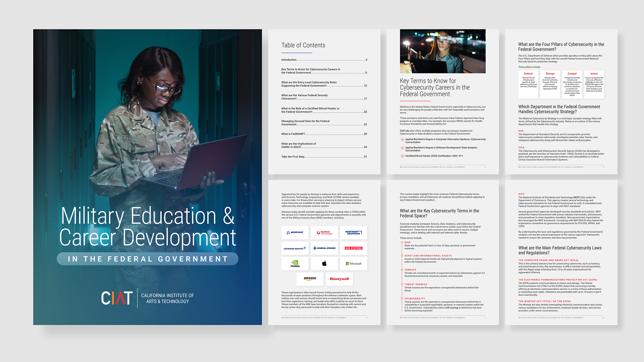644x362 pixels.
Task: Click the Boeing logo tile
Action: (x=295, y=233)
